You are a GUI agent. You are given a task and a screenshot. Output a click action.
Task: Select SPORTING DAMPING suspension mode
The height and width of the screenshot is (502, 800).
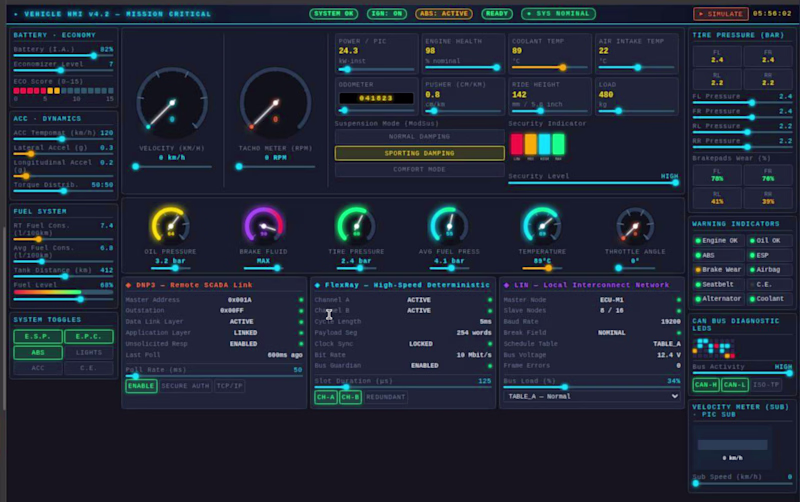pos(419,153)
